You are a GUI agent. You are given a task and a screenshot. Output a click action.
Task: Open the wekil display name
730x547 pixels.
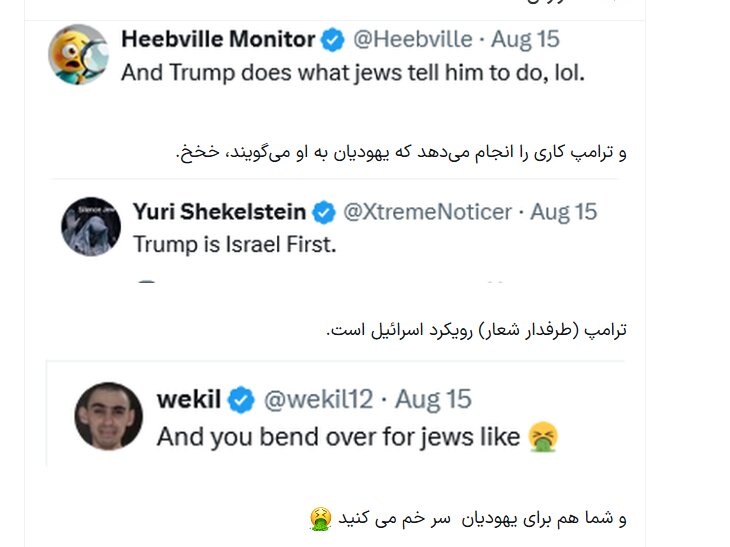[x=188, y=400]
